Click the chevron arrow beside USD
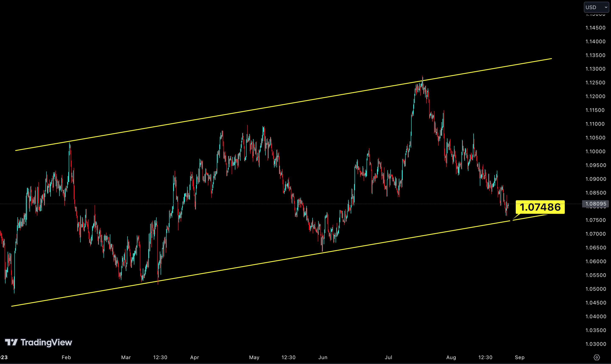The width and height of the screenshot is (611, 364). pyautogui.click(x=606, y=7)
